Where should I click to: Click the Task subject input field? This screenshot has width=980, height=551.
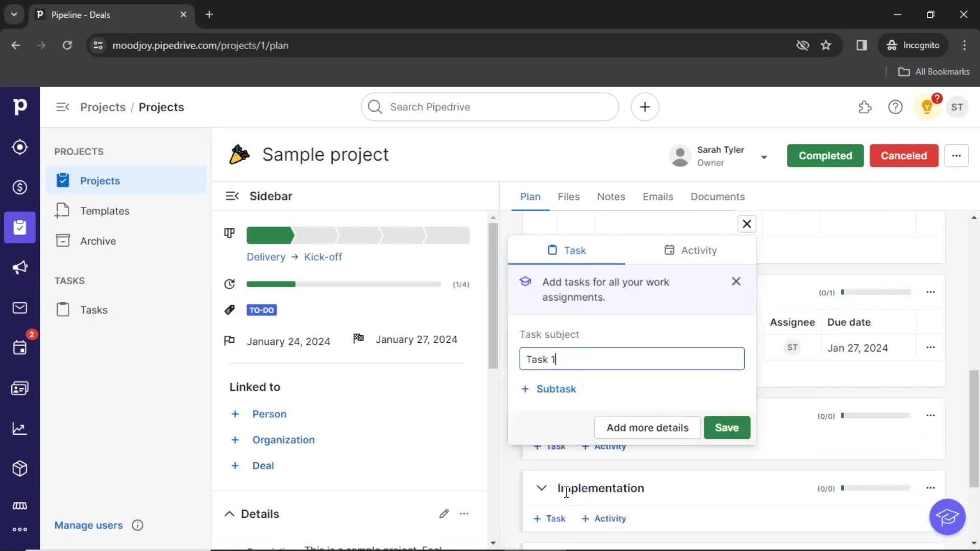point(631,359)
